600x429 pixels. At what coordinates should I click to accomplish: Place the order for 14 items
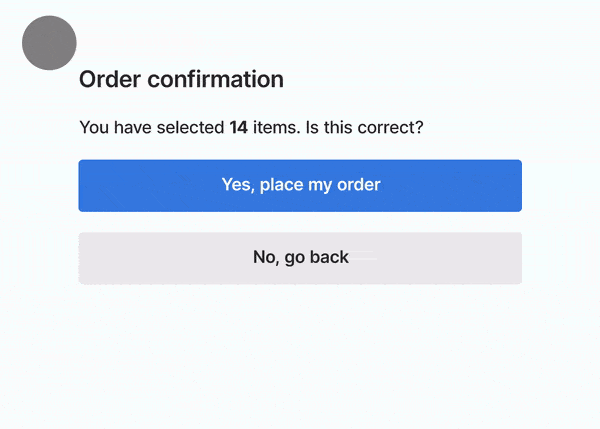(x=300, y=185)
